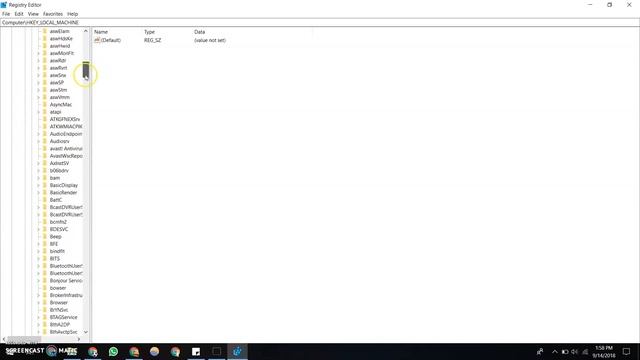Expand the BasicDisplay key
The image size is (640, 360).
tap(39, 185)
